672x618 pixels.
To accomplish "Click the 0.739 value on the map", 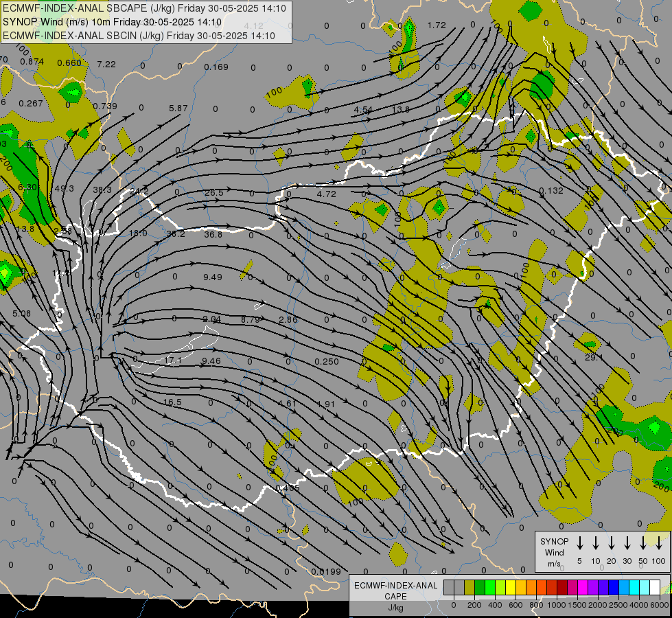I will coord(105,106).
